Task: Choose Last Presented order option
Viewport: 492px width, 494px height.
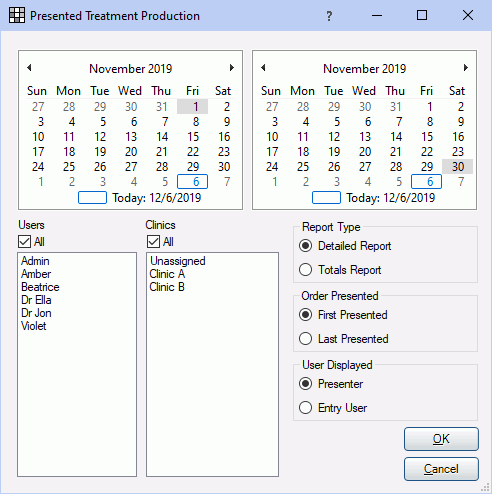Action: tap(306, 339)
